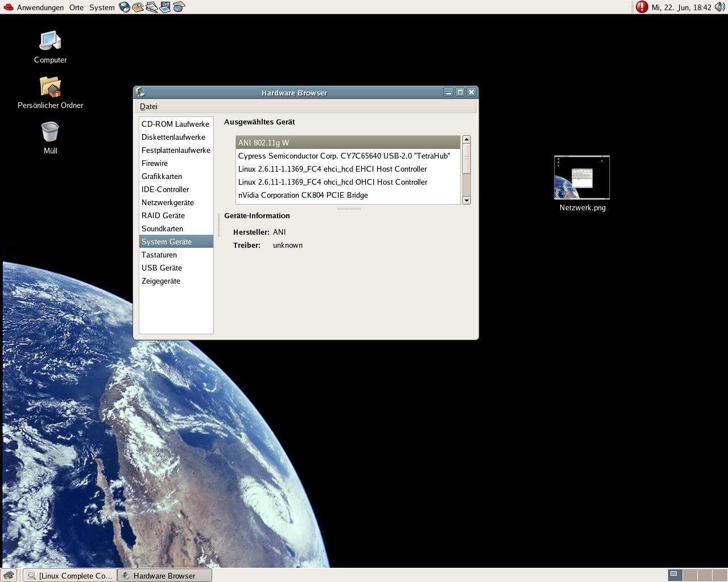Screen dimensions: 728x582
Task: Select nVidia CK804 PCIE Bridge device
Action: click(x=348, y=195)
